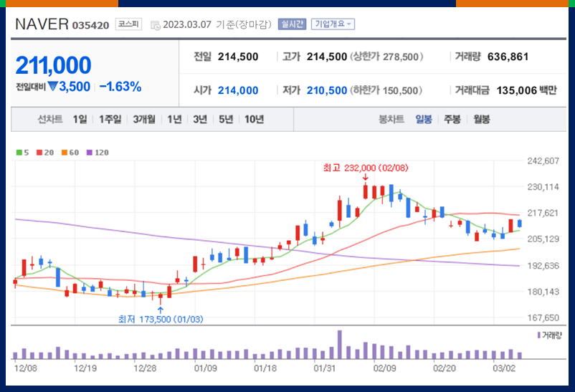Click the 거래대금 value 135,006 백만

pos(526,90)
